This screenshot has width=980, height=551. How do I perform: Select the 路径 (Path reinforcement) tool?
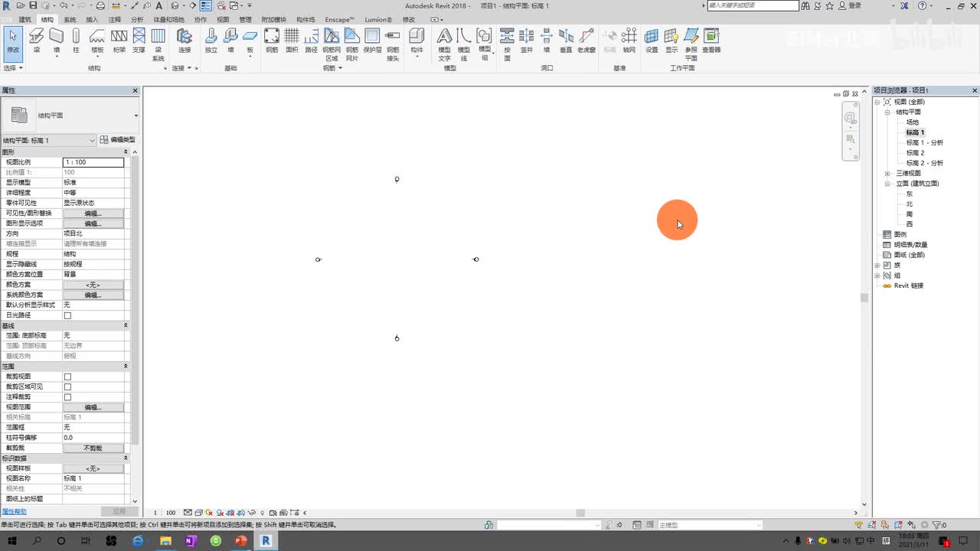[x=311, y=41]
